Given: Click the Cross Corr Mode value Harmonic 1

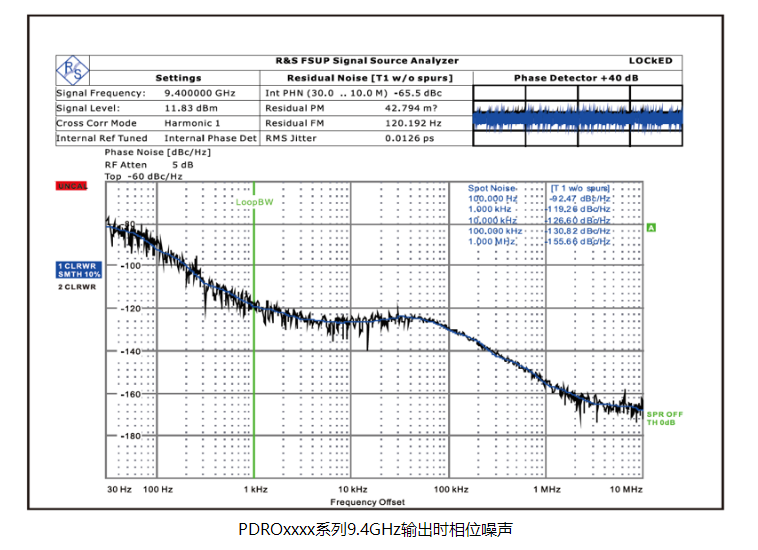Looking at the screenshot, I should 192,123.
